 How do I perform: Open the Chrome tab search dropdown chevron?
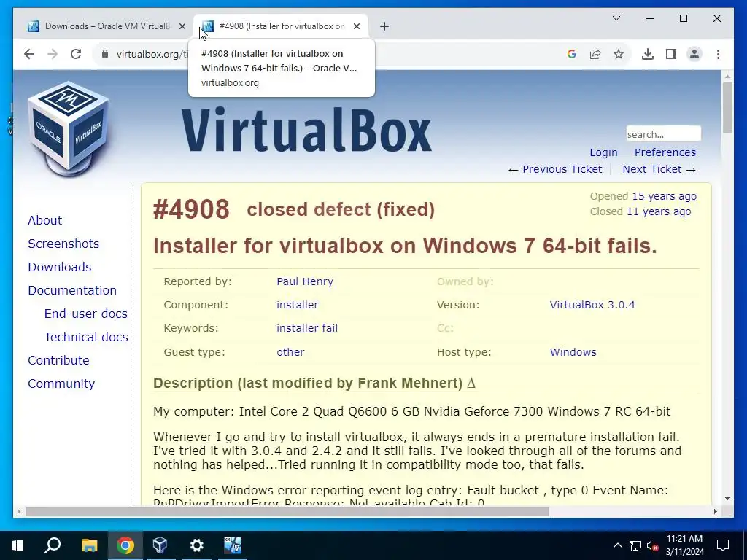[616, 18]
